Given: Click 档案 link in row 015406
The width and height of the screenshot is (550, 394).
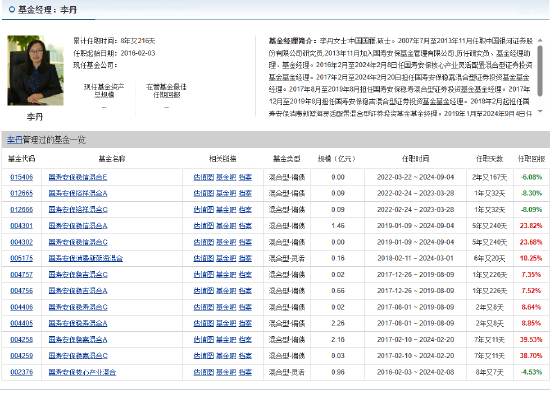Looking at the screenshot, I should pos(245,177).
